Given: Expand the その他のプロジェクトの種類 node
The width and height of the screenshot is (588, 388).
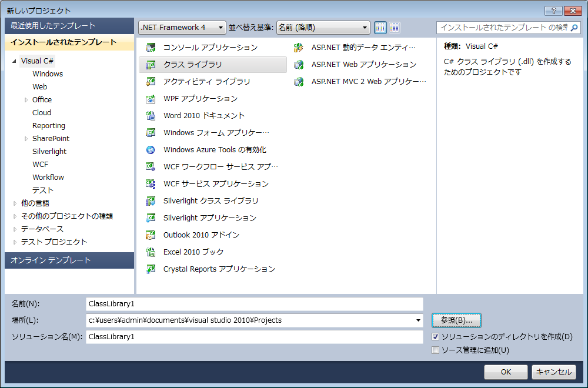Looking at the screenshot, I should point(15,216).
